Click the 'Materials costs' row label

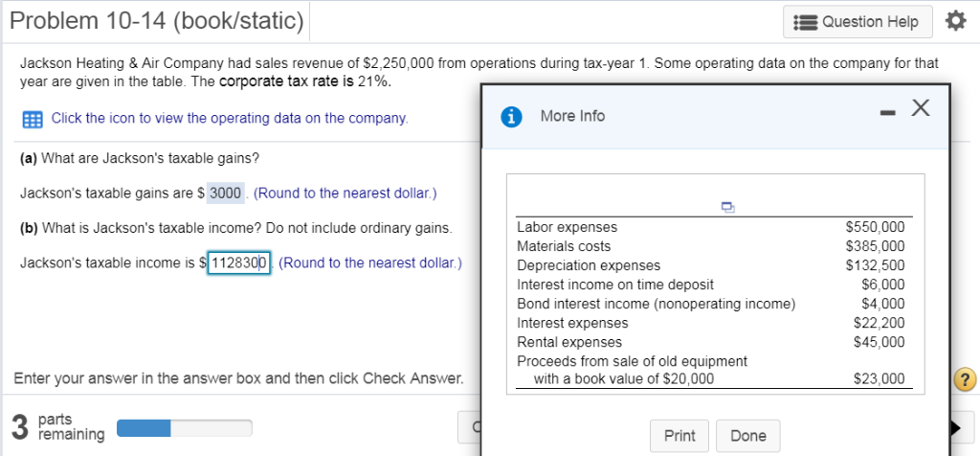point(564,246)
